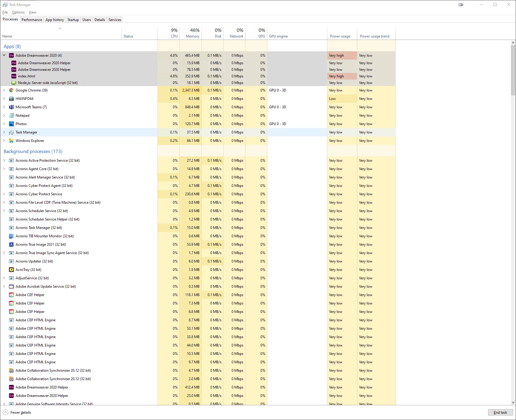Click the Apps (8) group heading
The width and height of the screenshot is (516, 420).
(x=12, y=46)
